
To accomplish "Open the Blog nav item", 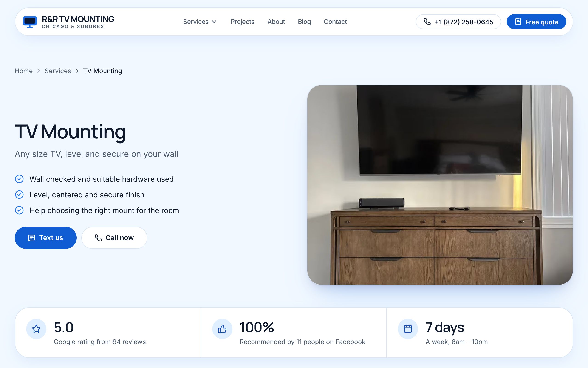I will tap(304, 22).
